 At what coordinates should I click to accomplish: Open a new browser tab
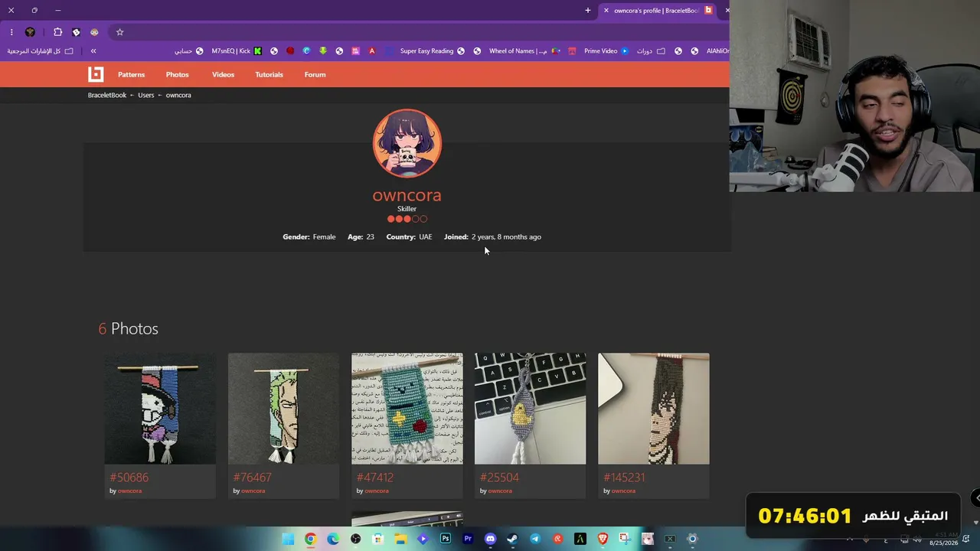tap(588, 11)
